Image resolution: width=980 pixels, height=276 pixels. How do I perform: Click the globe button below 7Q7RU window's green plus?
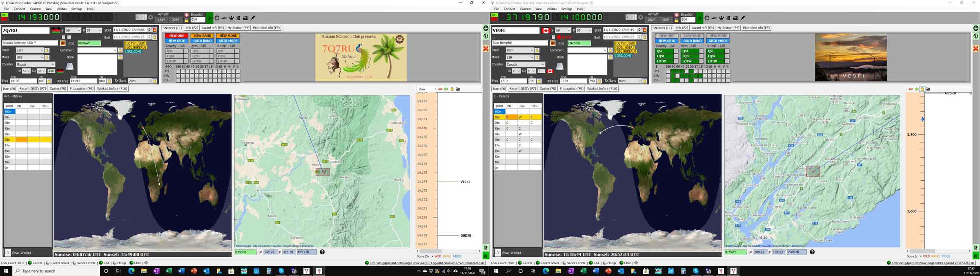(x=486, y=36)
